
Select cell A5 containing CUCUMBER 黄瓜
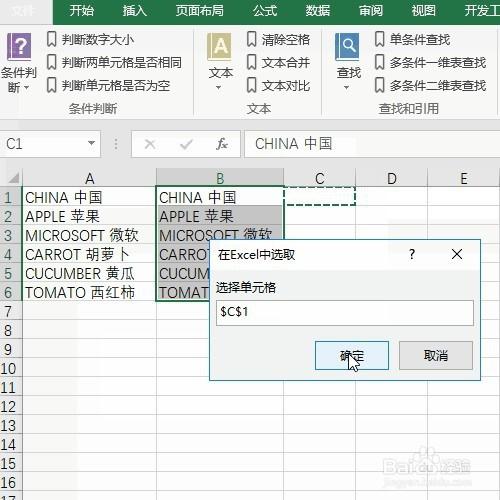tap(89, 273)
